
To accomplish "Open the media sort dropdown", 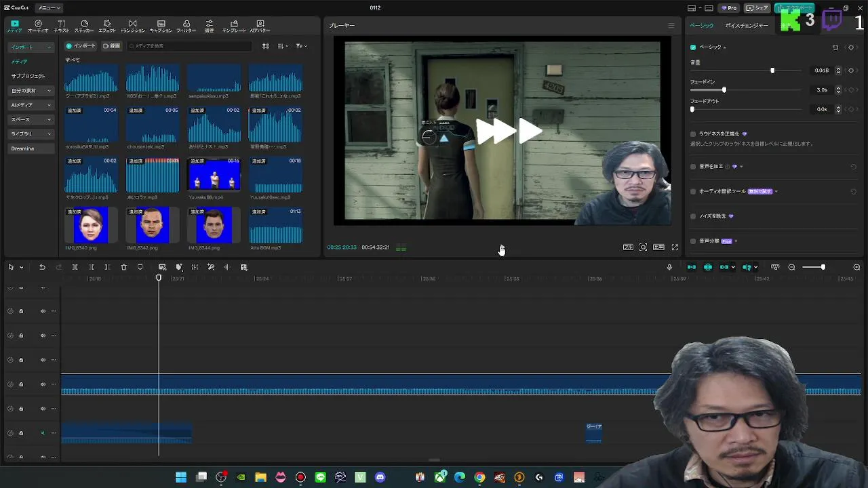I will [x=283, y=46].
